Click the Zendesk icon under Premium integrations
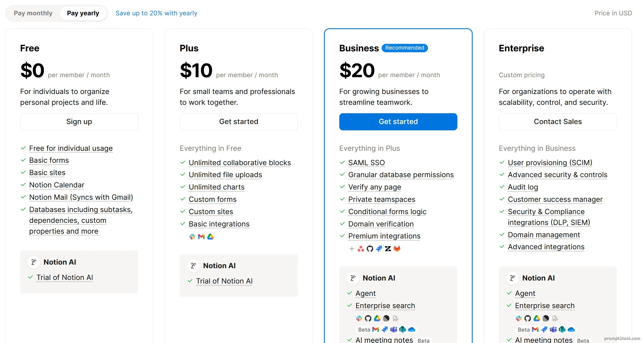Screen dimensions: 644x343 (x=388, y=249)
